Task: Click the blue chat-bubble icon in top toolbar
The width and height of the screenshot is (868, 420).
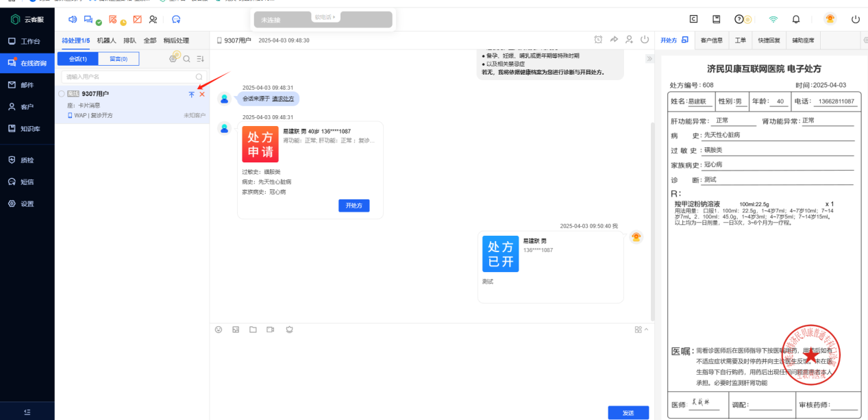Action: pyautogui.click(x=176, y=19)
